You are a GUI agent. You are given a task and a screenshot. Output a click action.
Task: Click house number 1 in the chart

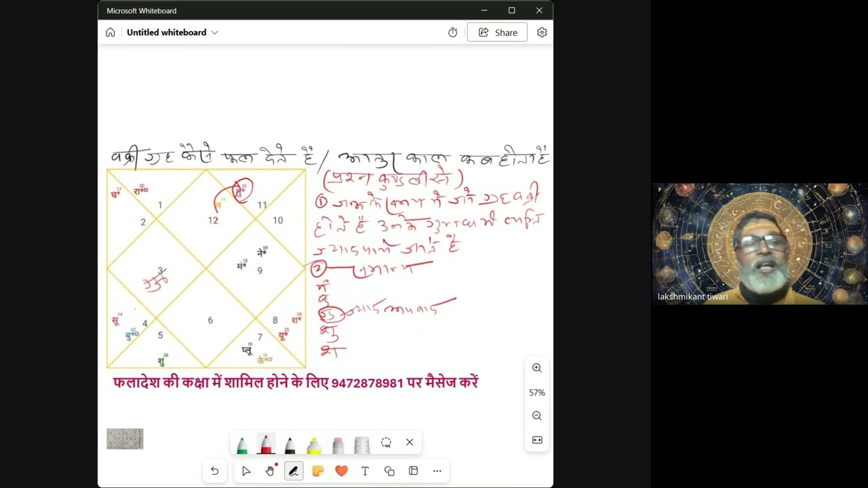160,205
